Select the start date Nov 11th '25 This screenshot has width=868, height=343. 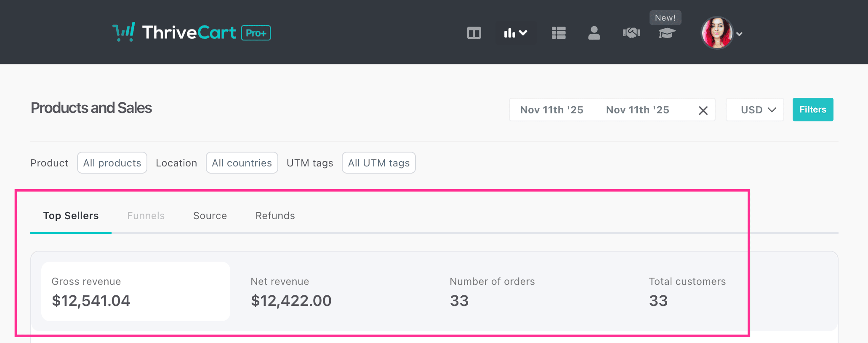[x=552, y=110]
